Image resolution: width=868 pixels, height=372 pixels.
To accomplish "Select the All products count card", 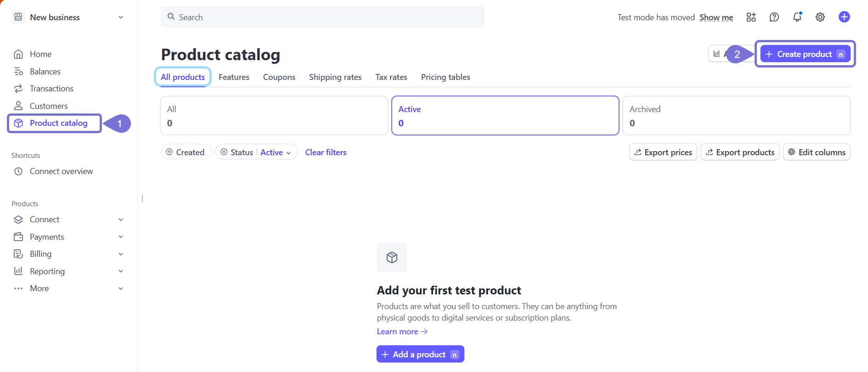I will click(274, 116).
